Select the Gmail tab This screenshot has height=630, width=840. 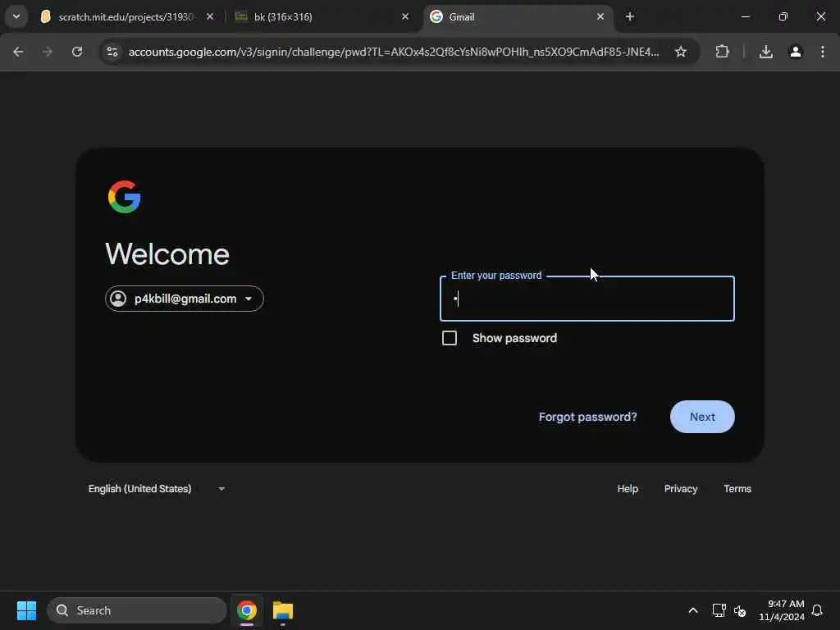pyautogui.click(x=518, y=17)
